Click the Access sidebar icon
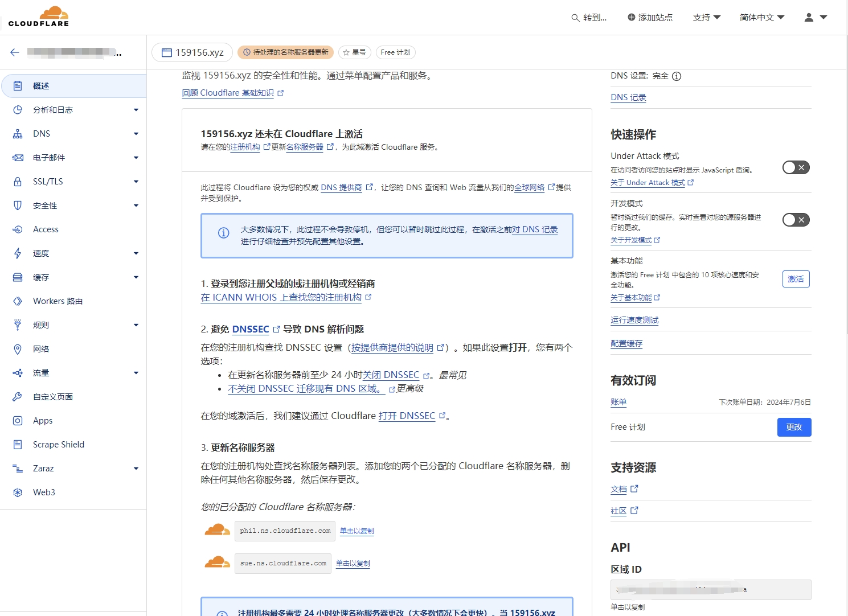Viewport: 848px width, 616px height. (x=18, y=229)
